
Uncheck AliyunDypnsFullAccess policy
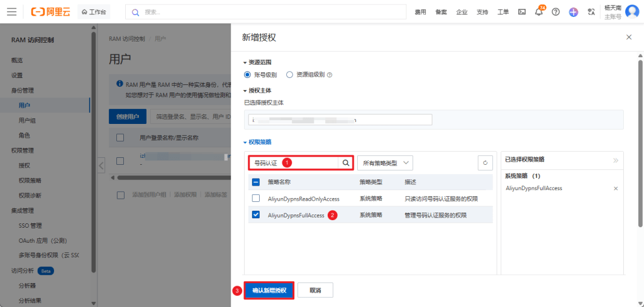(x=255, y=215)
